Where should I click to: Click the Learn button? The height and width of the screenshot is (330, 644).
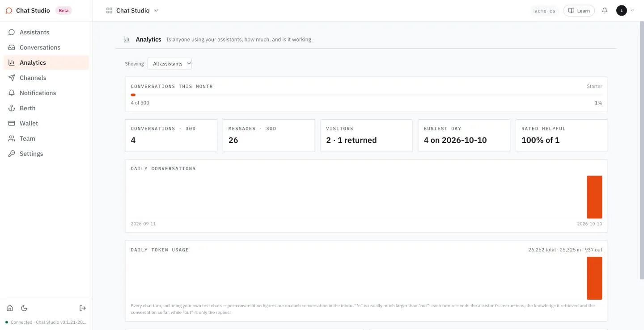(x=579, y=11)
